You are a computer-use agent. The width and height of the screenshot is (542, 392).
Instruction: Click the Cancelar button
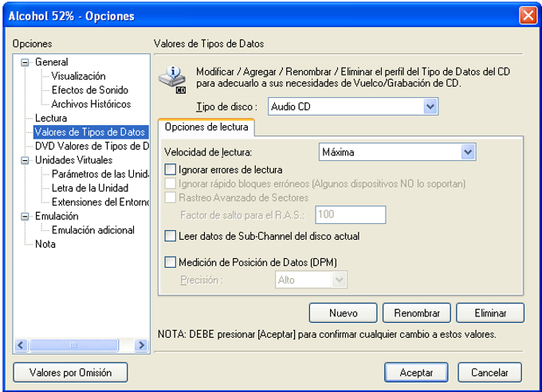(489, 372)
